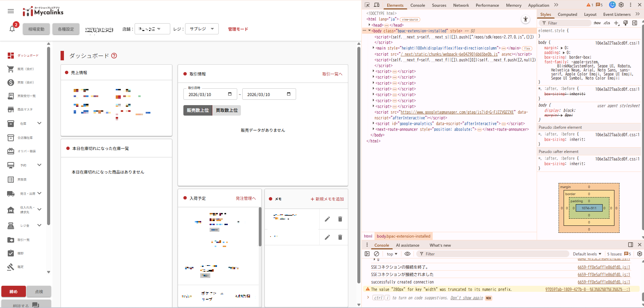Open DevTools settings gear
Image resolution: width=644 pixels, height=308 pixels.
(621, 5)
